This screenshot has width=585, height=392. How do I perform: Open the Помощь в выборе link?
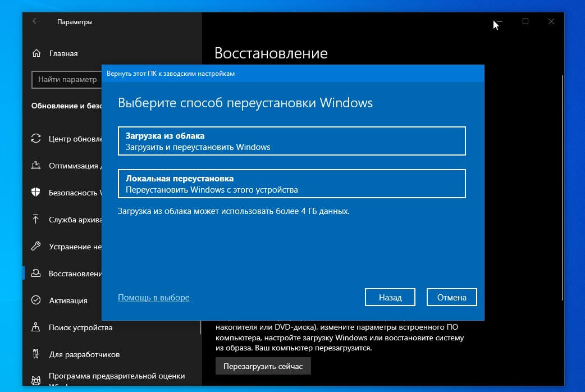(x=154, y=298)
